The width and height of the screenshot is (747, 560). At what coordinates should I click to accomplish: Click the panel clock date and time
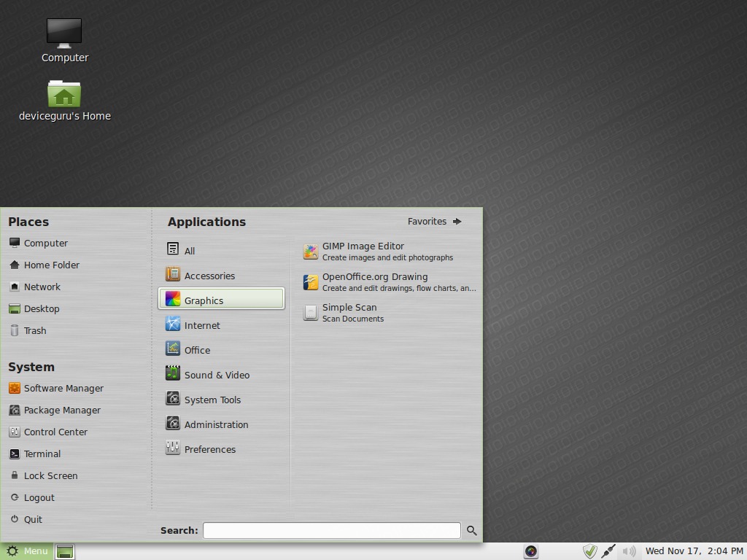pos(694,551)
